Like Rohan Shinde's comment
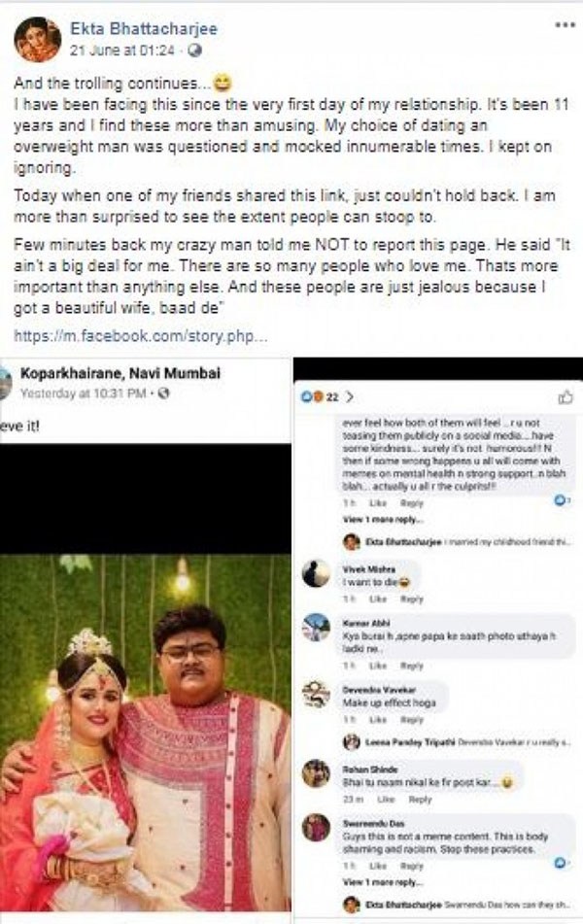The image size is (583, 924). pyautogui.click(x=388, y=799)
